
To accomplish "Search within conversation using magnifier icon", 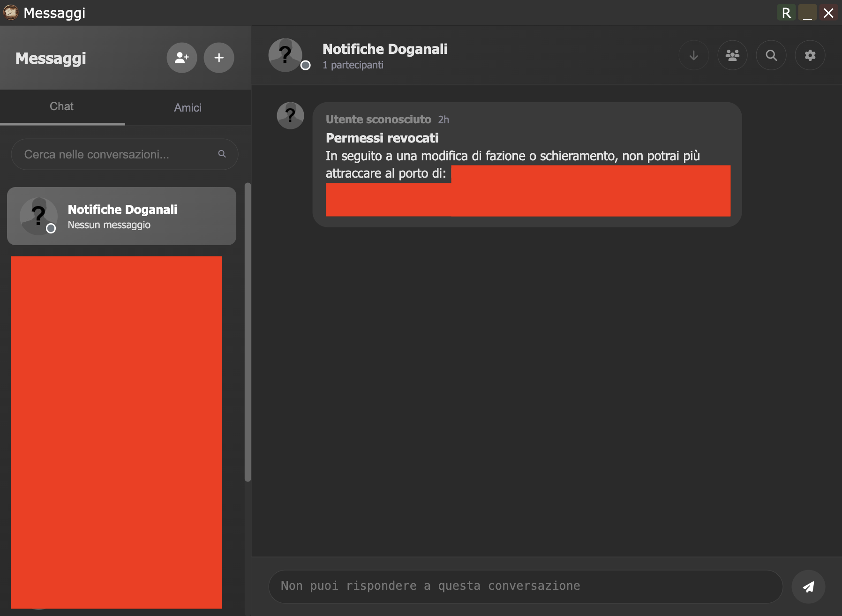I will (x=771, y=55).
